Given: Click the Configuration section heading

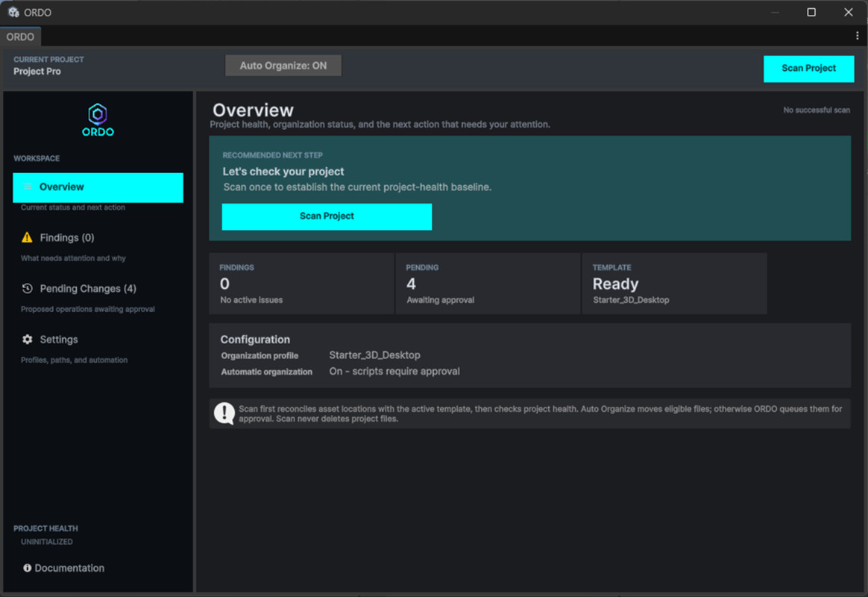Looking at the screenshot, I should click(255, 340).
